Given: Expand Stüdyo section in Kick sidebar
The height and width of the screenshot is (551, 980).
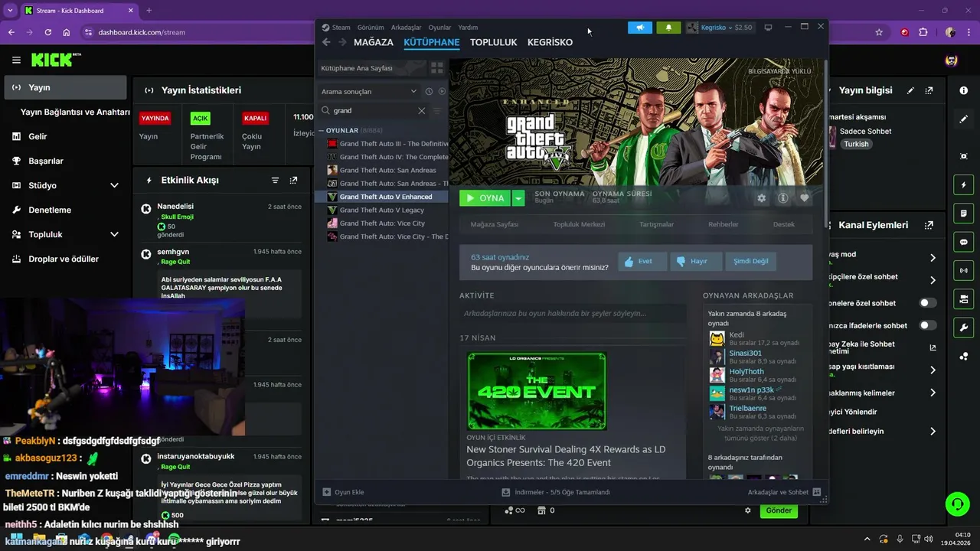Looking at the screenshot, I should tap(114, 185).
